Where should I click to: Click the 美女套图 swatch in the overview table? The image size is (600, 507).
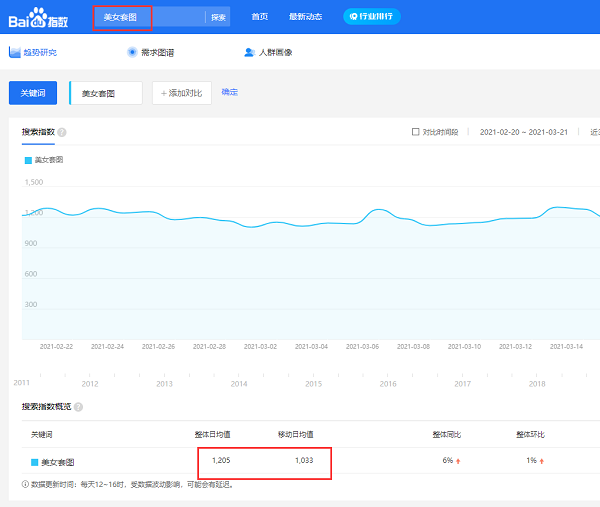tap(34, 462)
